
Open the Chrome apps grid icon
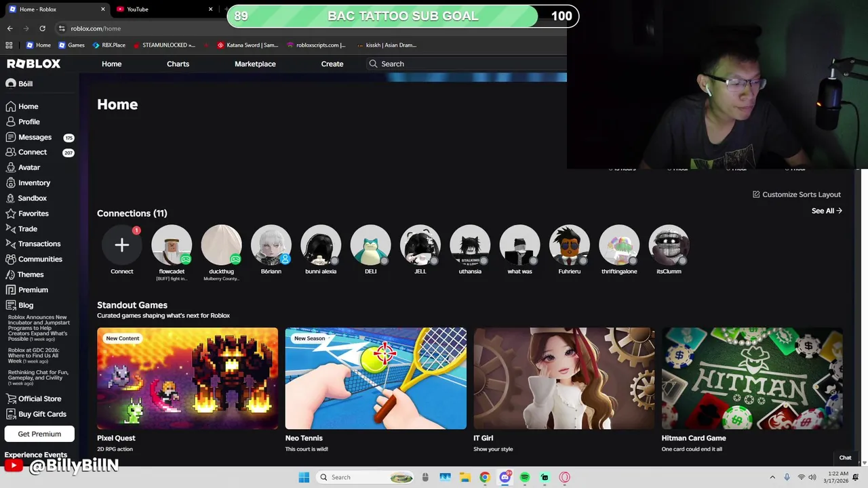click(9, 45)
